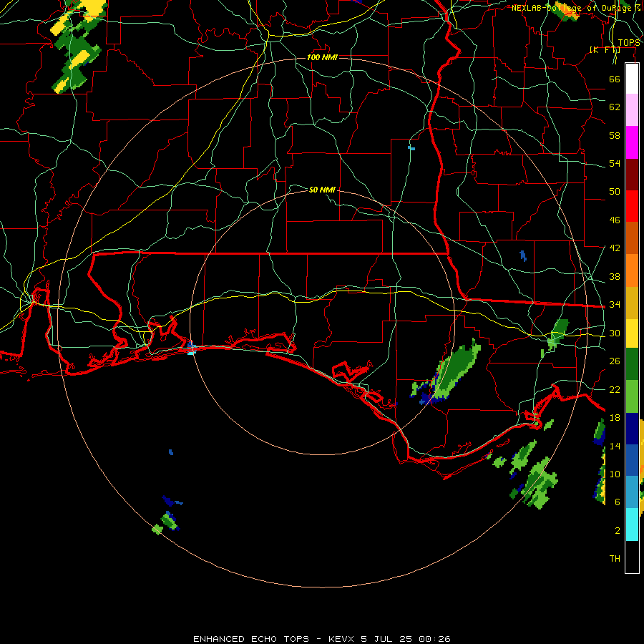
Task: Click the legend value "14"
Action: pyautogui.click(x=615, y=446)
